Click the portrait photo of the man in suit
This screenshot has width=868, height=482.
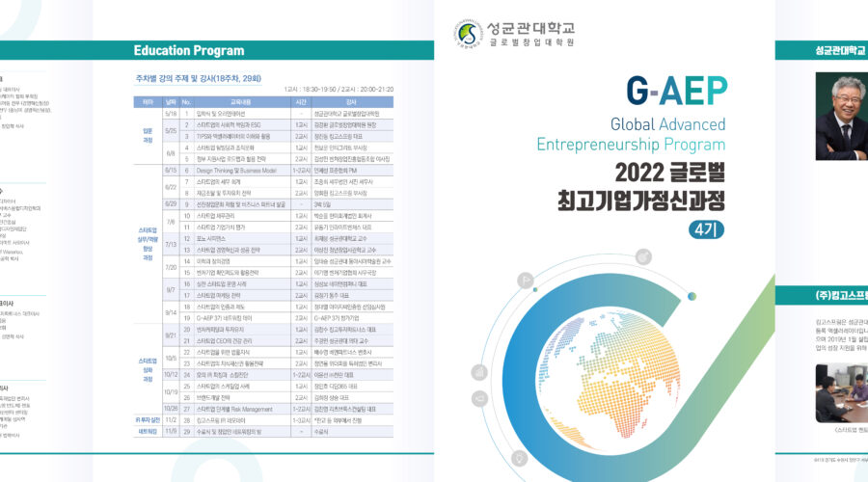[841, 118]
